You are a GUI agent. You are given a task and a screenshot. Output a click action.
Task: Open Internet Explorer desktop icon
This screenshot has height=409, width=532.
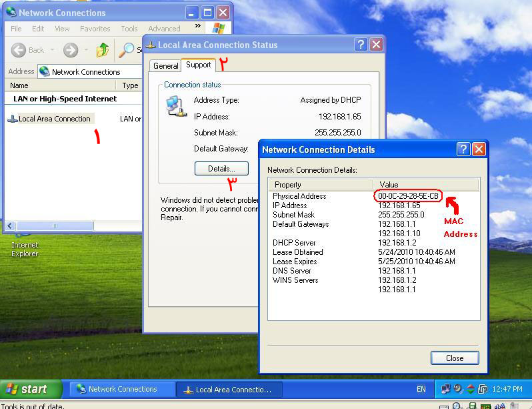[x=25, y=245]
